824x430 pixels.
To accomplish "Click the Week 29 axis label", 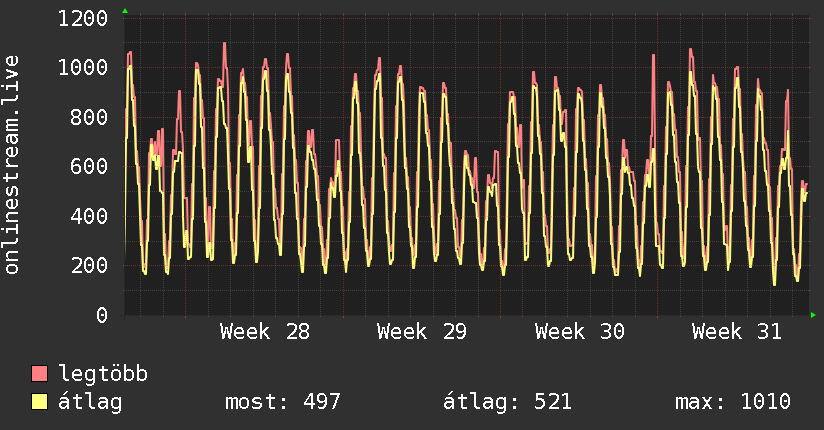I will coord(421,332).
